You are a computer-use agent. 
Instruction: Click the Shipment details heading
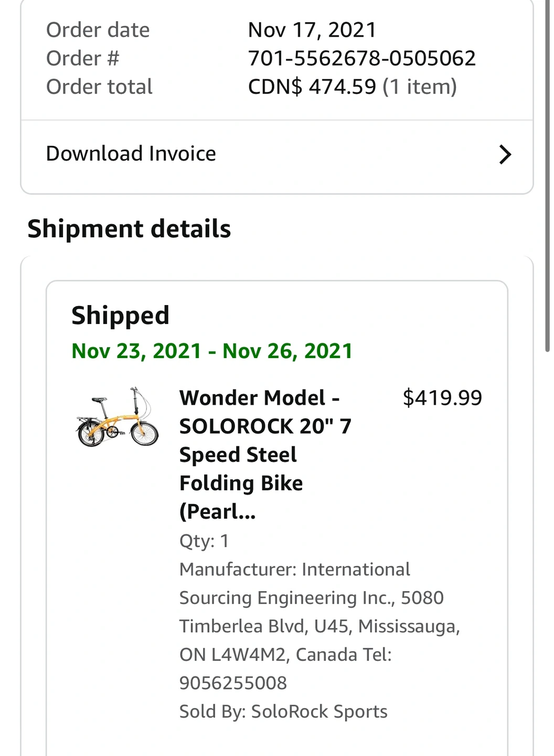click(129, 229)
